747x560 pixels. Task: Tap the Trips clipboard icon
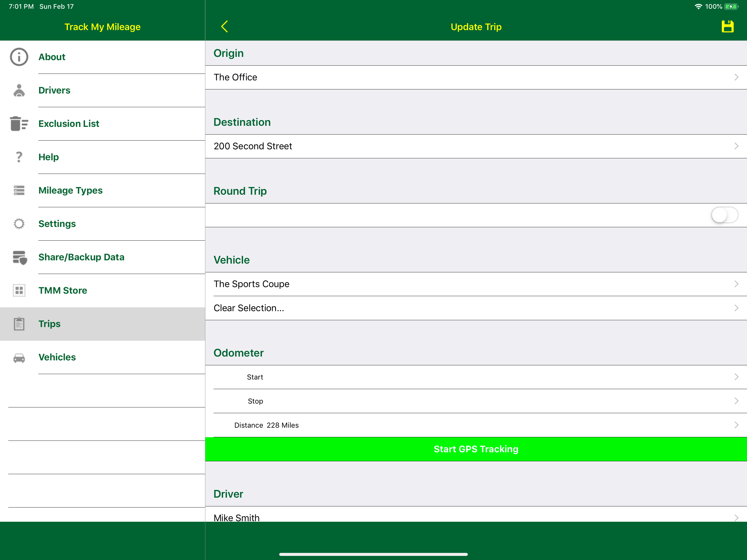tap(19, 324)
